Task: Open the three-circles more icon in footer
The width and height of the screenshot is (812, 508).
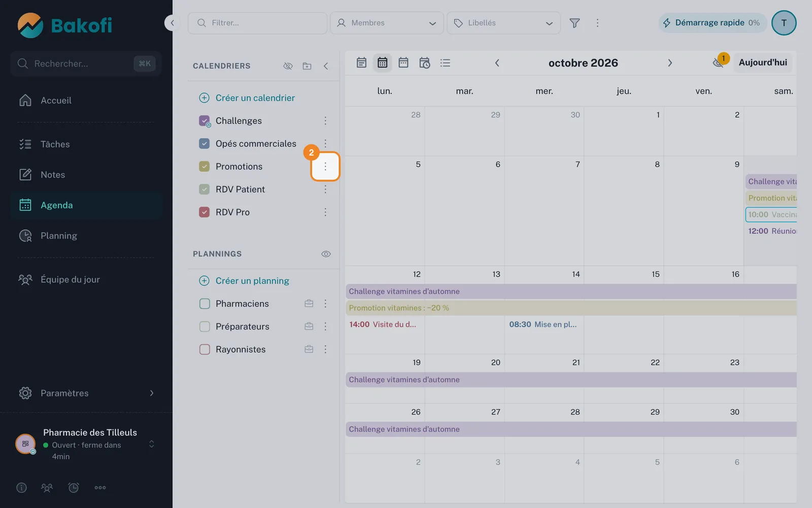Action: click(100, 488)
